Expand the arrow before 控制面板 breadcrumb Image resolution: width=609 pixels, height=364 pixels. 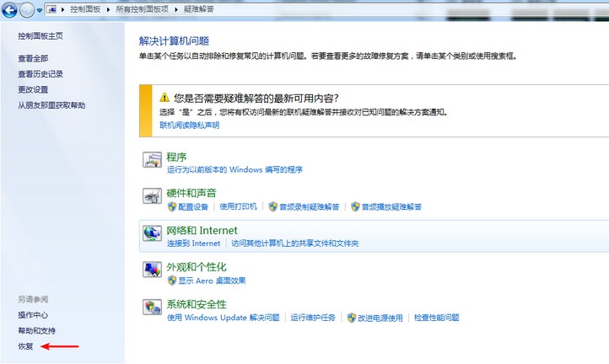62,9
